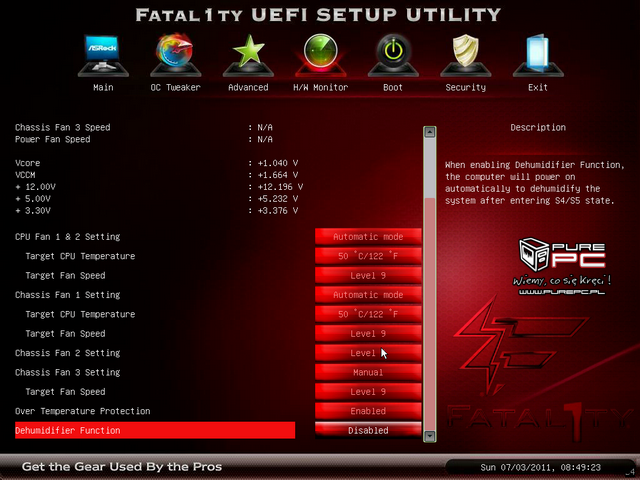Click the Get the Gear Used By the Pros banner
This screenshot has height=480, width=640.
122,467
